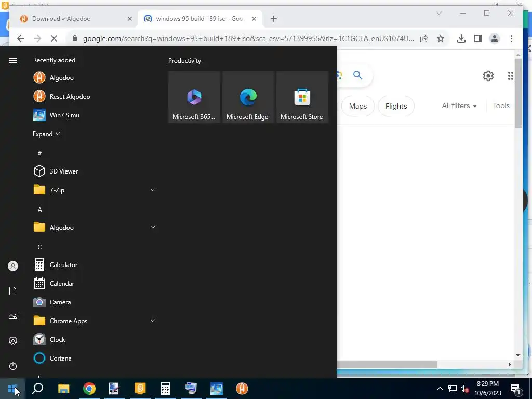This screenshot has height=399, width=532.
Task: Open Google quick settings gear
Action: click(x=488, y=76)
